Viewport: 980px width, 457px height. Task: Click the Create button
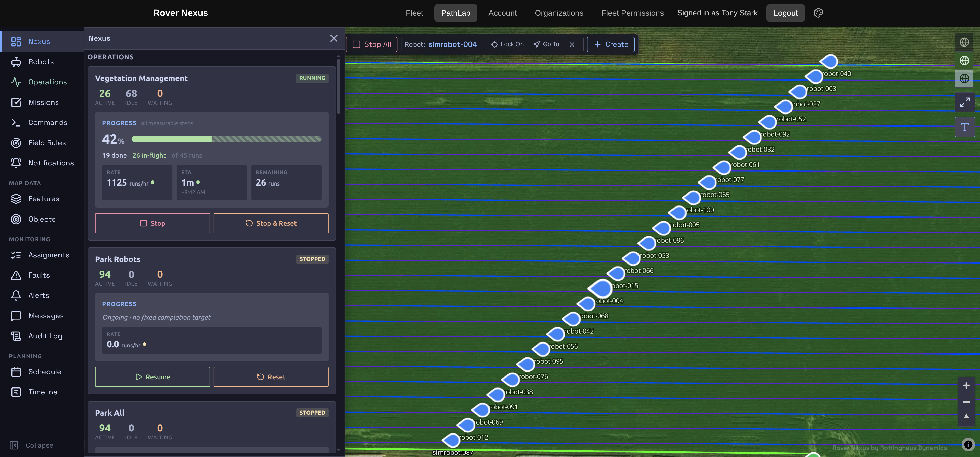[611, 44]
